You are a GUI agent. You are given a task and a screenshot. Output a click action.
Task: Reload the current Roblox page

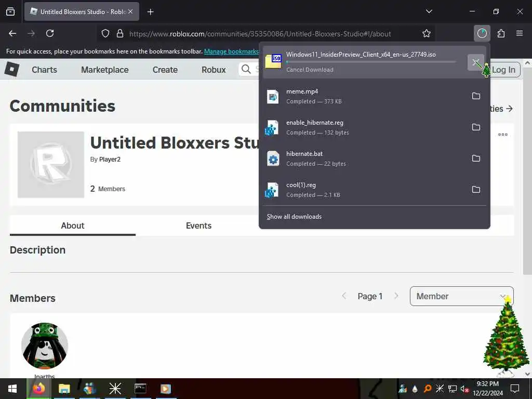[50, 33]
